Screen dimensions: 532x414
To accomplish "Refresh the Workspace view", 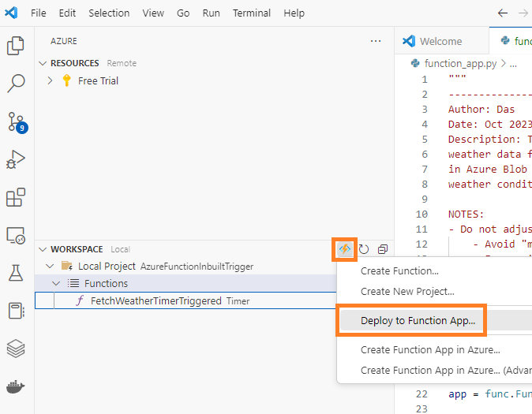I will (363, 249).
